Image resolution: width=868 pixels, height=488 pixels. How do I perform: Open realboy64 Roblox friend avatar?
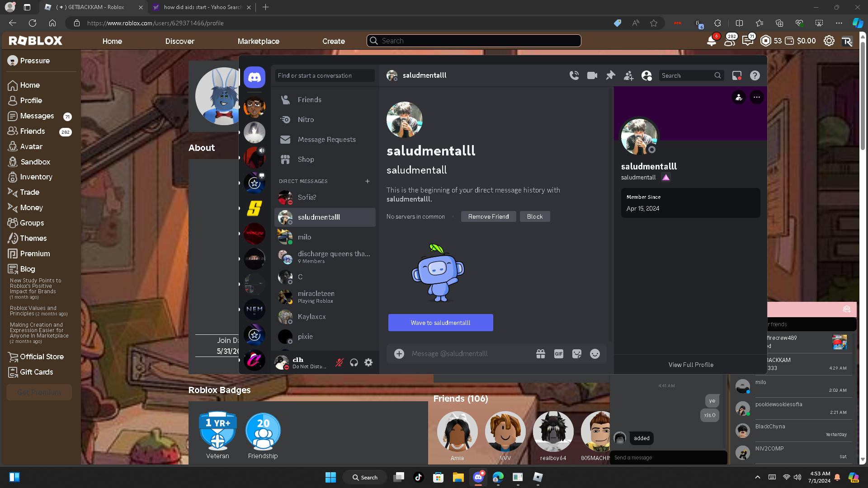pyautogui.click(x=553, y=432)
